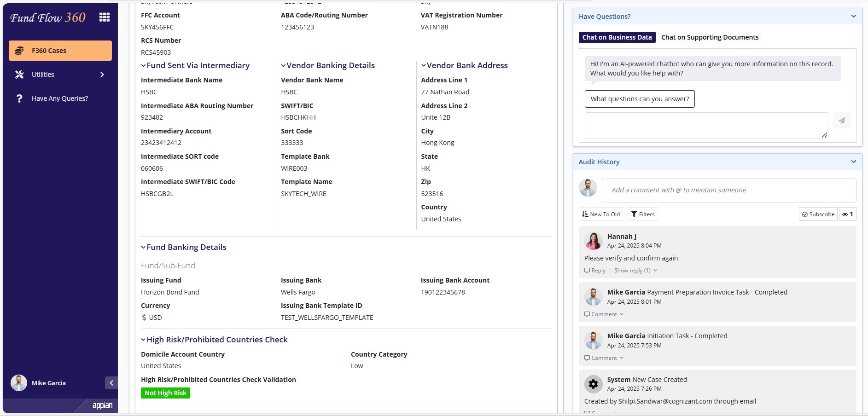
Task: Click the Fund Flow 360 logo
Action: 48,17
